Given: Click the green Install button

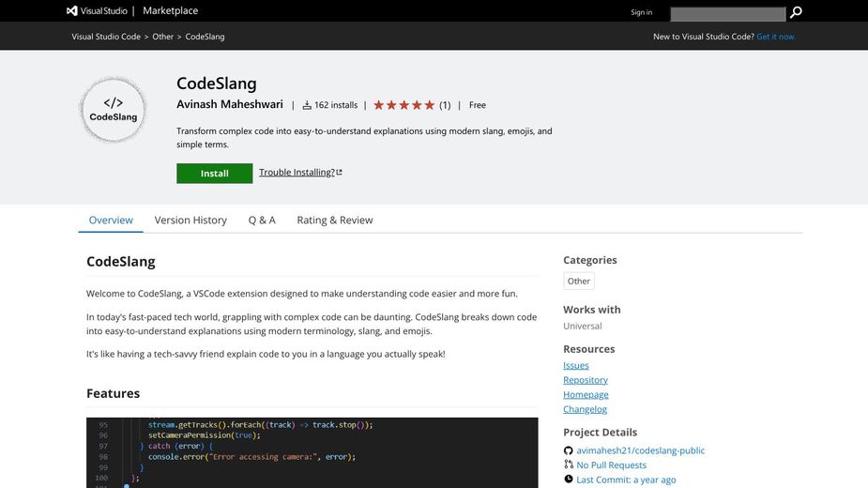Looking at the screenshot, I should tap(214, 174).
